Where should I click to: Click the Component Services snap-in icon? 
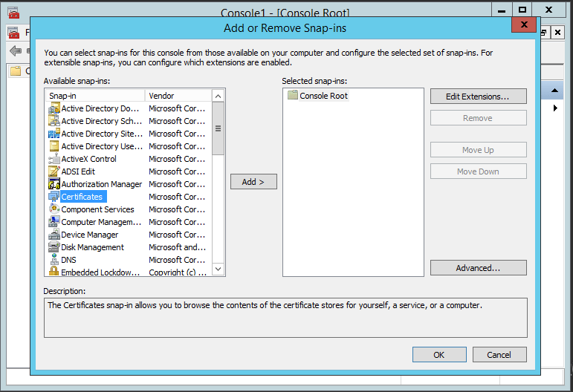(54, 209)
